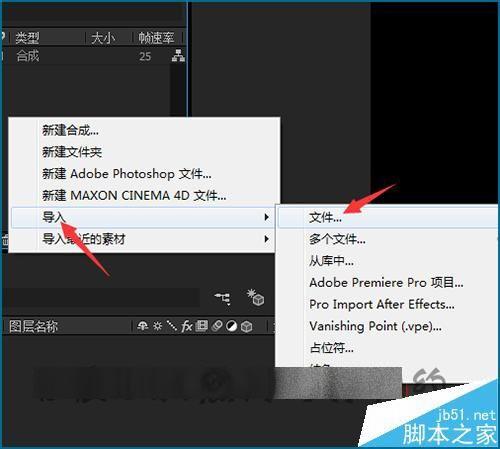Click the 图层名称 column header
This screenshot has height=449, width=500.
point(33,326)
